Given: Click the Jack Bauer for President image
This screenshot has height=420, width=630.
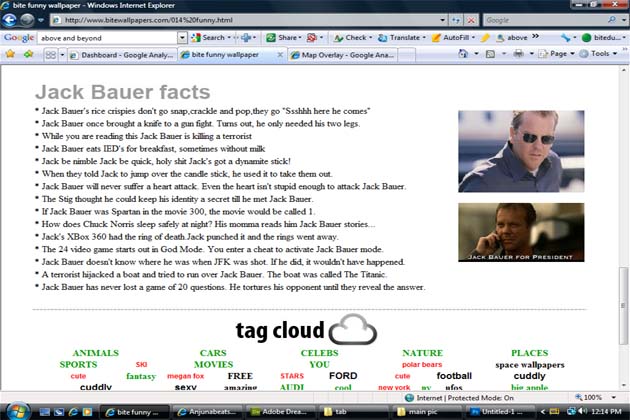Looking at the screenshot, I should click(520, 232).
